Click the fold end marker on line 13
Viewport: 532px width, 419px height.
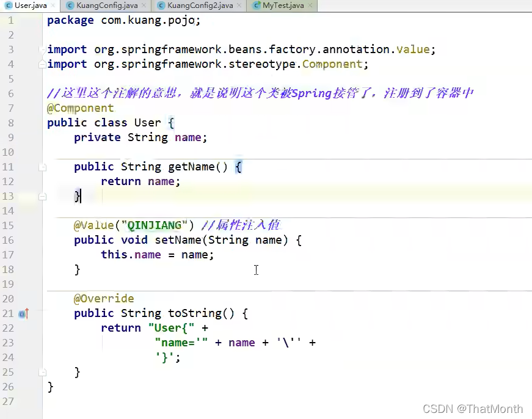tap(42, 197)
